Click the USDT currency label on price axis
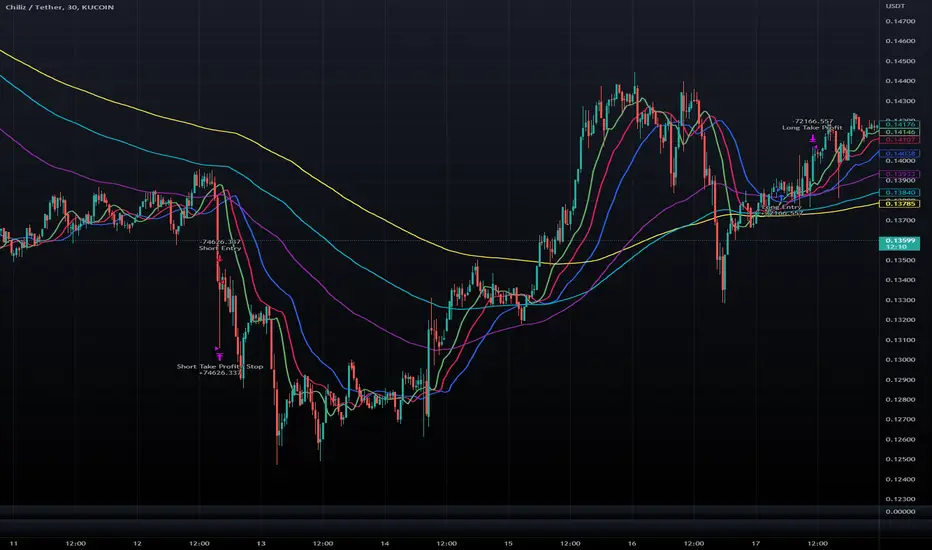The height and width of the screenshot is (550, 932). click(x=895, y=6)
